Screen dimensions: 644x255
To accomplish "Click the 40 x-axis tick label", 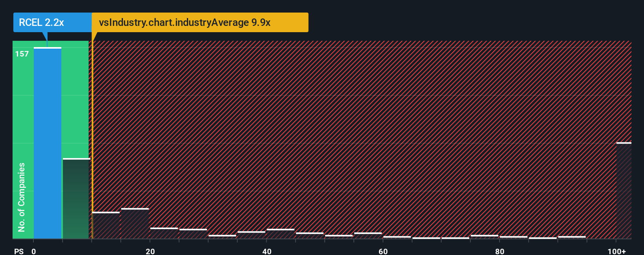I will 267,251.
